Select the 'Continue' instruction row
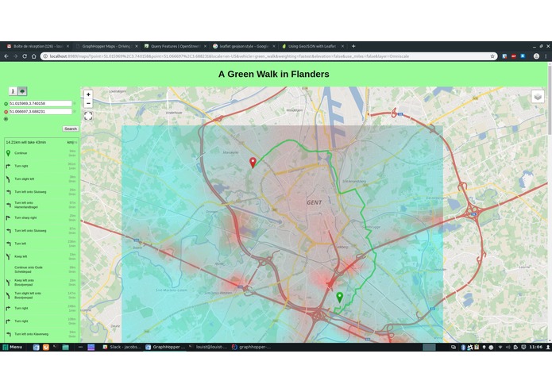 41,153
